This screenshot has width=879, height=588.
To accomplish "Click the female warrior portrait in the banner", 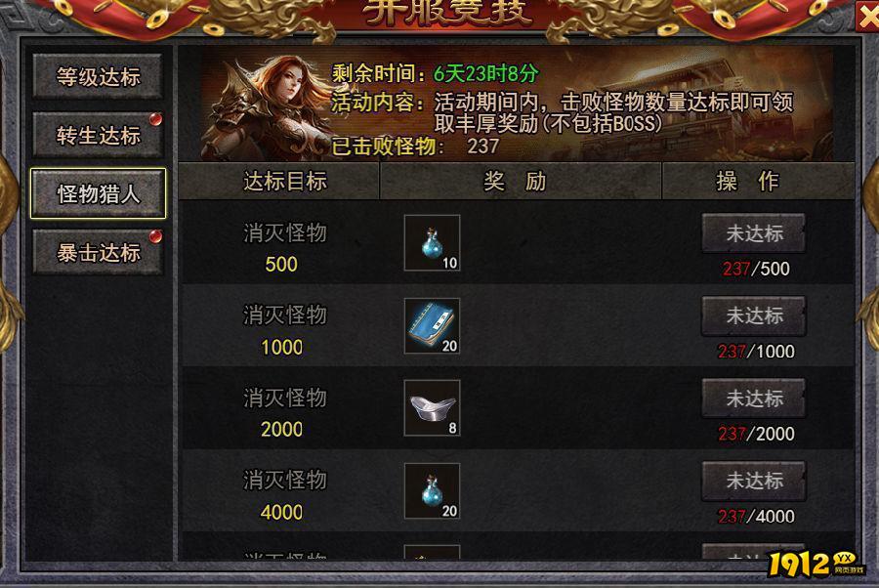I will pos(265,106).
